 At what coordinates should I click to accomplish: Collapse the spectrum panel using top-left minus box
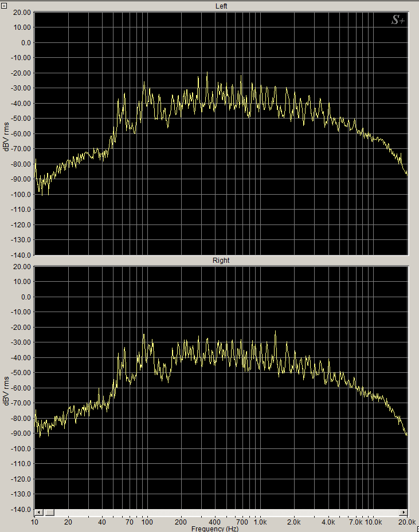(3, 3)
